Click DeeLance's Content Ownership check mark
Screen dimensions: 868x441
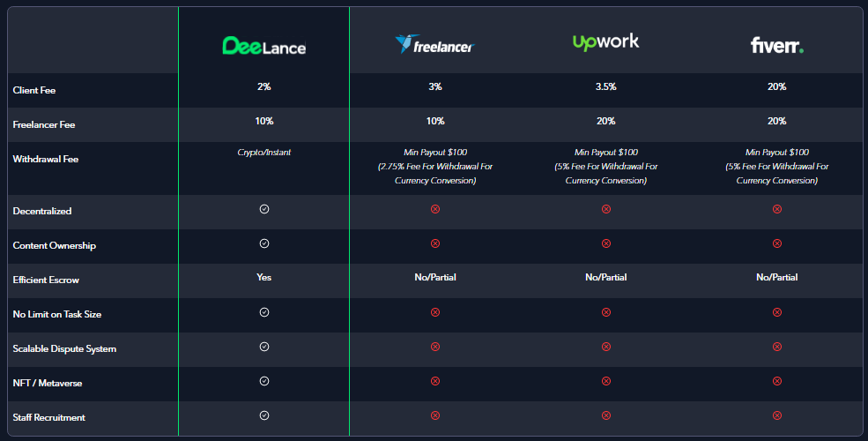coord(264,243)
